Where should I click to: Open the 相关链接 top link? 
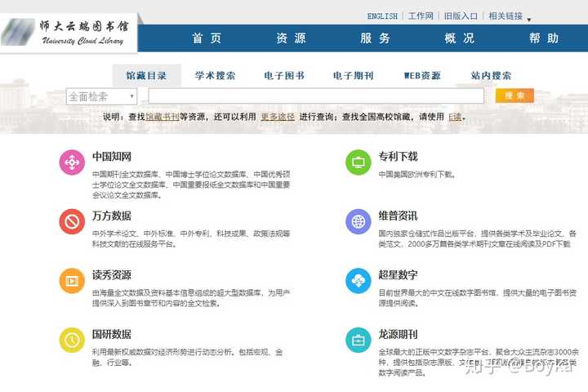506,16
